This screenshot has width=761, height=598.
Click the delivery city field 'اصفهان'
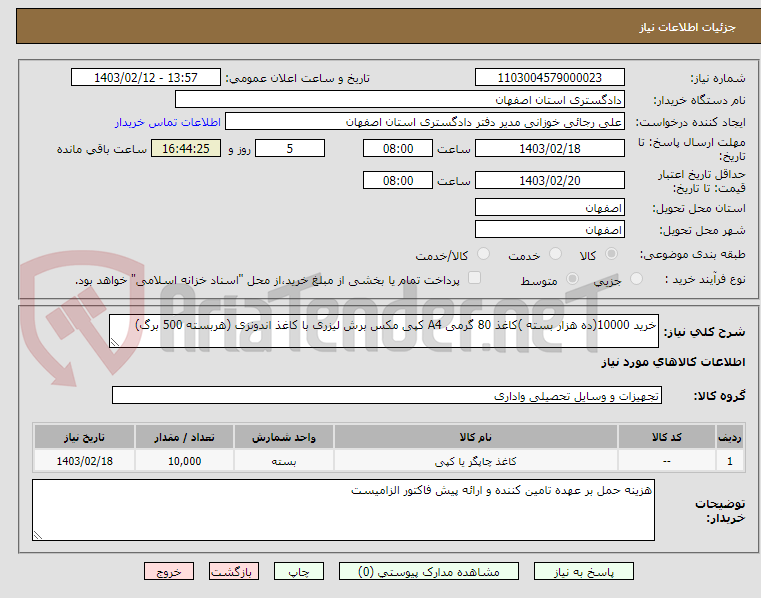tap(549, 230)
